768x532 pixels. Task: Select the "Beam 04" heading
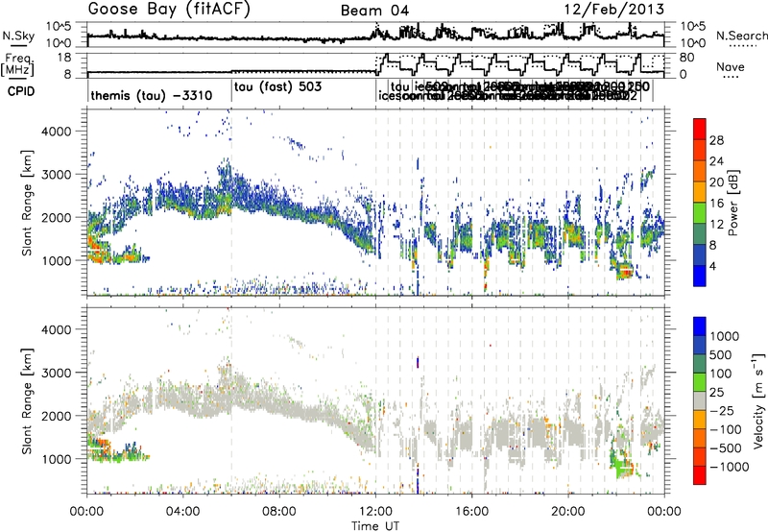click(374, 11)
